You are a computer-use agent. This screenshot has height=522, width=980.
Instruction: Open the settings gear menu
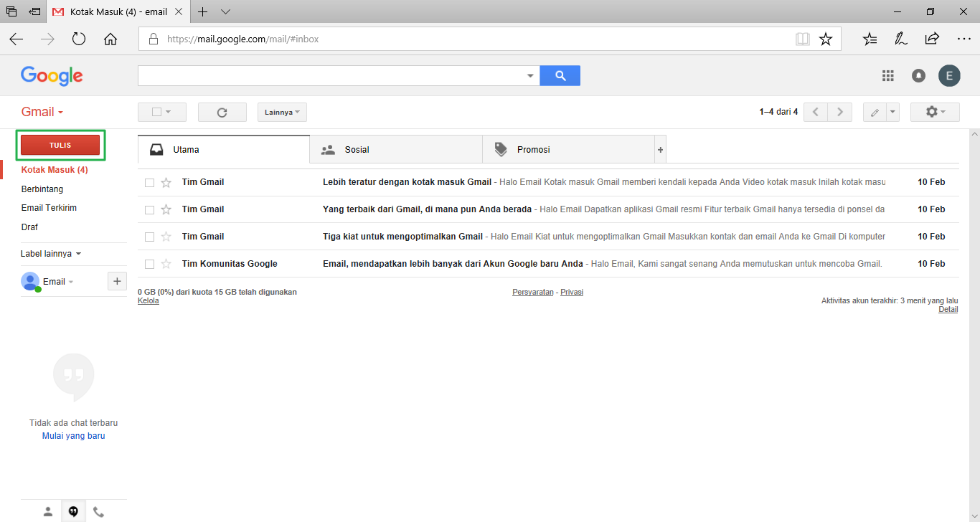935,112
